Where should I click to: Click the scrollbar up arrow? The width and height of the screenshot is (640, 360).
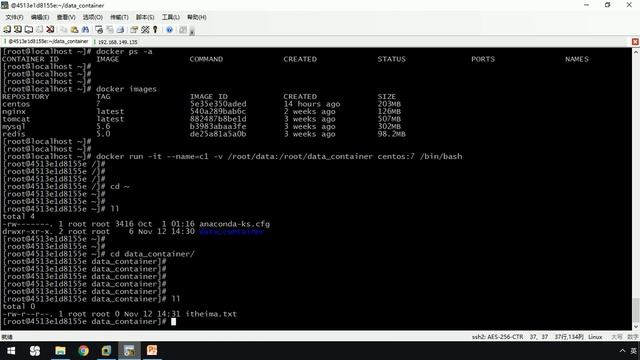tap(636, 52)
